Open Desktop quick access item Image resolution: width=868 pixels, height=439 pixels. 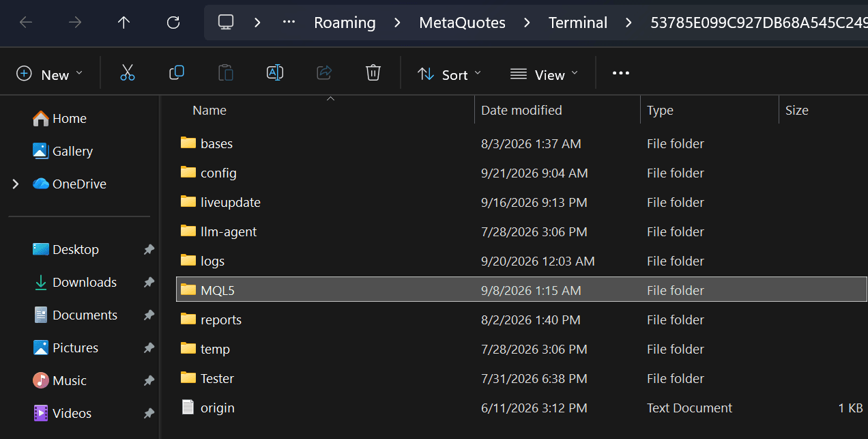pyautogui.click(x=66, y=249)
